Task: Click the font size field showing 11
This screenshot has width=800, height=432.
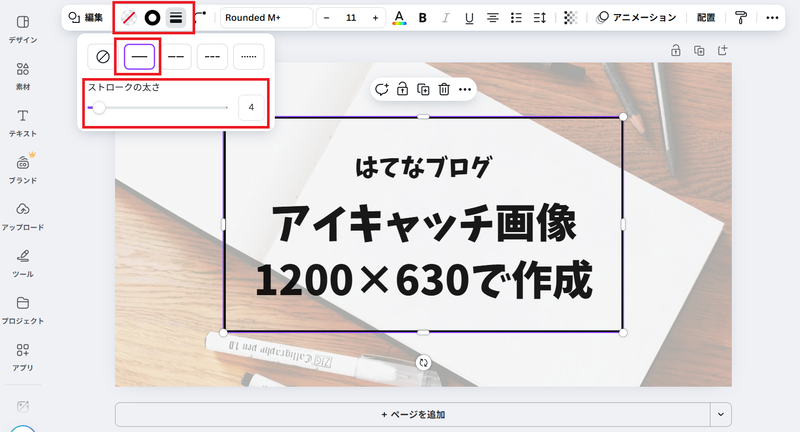Action: click(x=351, y=18)
